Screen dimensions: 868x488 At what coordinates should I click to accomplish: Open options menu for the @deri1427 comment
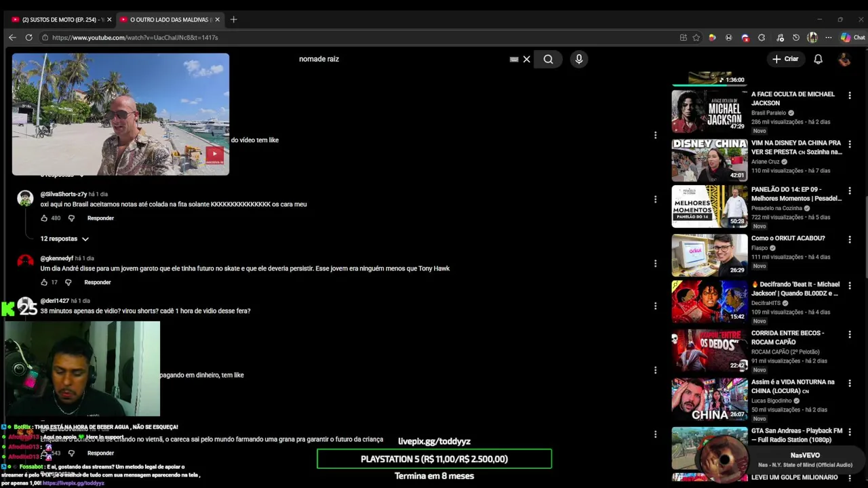click(x=655, y=306)
